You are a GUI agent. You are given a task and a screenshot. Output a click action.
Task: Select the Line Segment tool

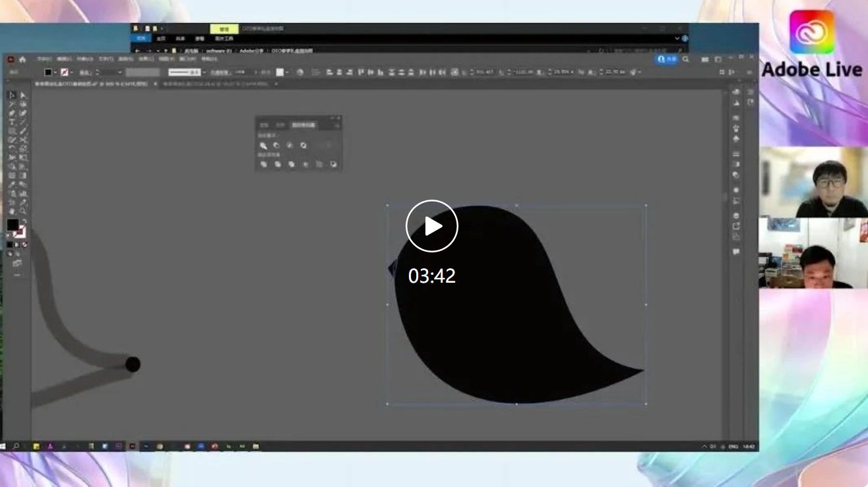pos(24,121)
